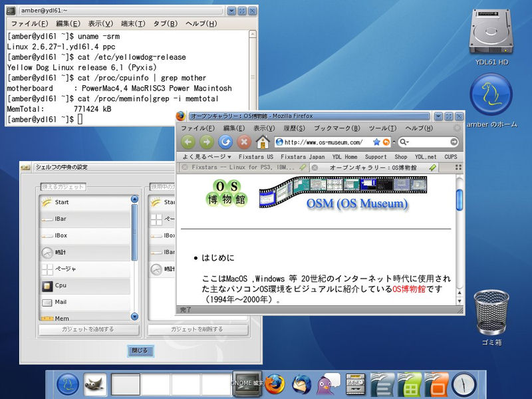The width and height of the screenshot is (532, 399).
Task: Switch to first virtual desktop in pager
Action: click(x=126, y=384)
